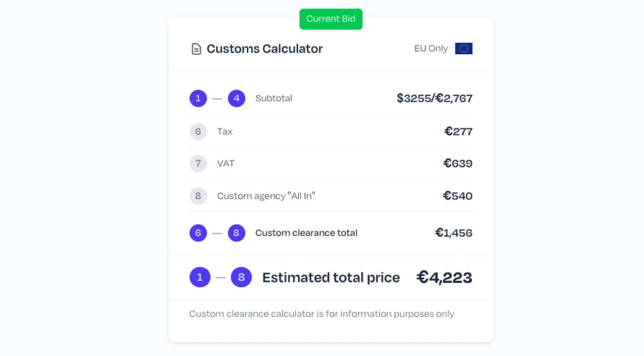Screen dimensions: 644x356
Task: Select step 4 circle in Subtotal row
Action: pyautogui.click(x=236, y=98)
